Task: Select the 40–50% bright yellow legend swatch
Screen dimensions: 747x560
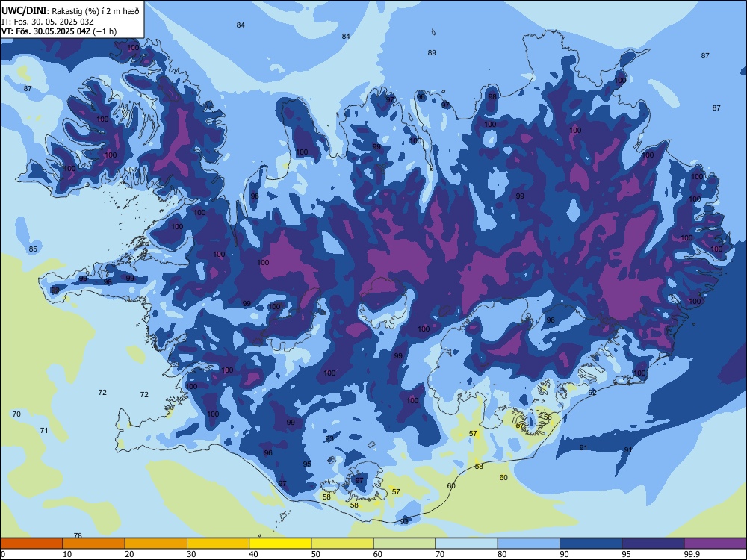Action: [x=280, y=544]
